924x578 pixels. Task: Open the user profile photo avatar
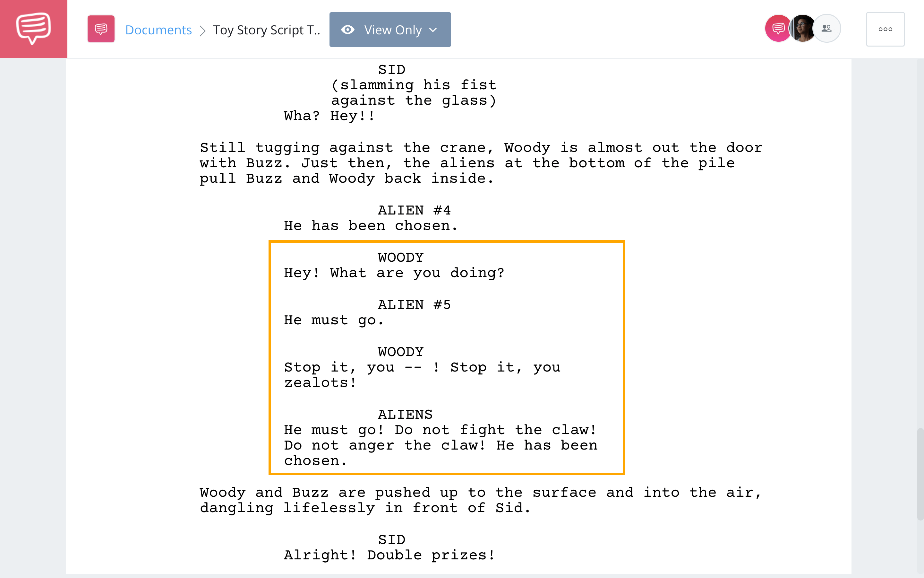point(802,28)
